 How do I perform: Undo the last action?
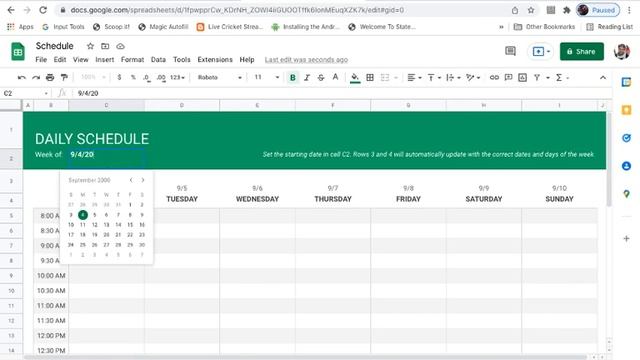(22, 77)
